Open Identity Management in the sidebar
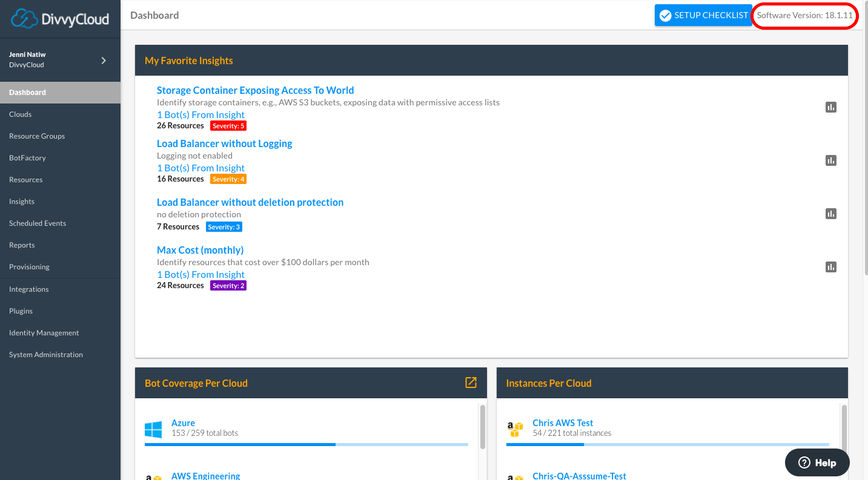 pos(60,333)
